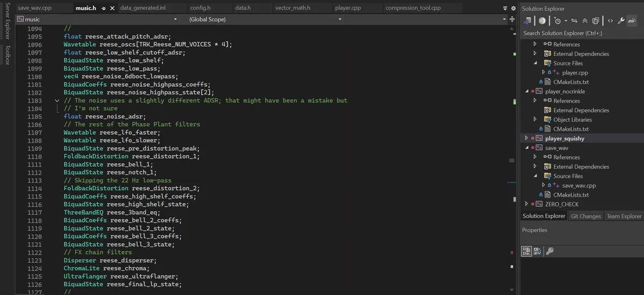Image resolution: width=644 pixels, height=295 pixels.
Task: Close the music.h tab
Action: pos(112,9)
